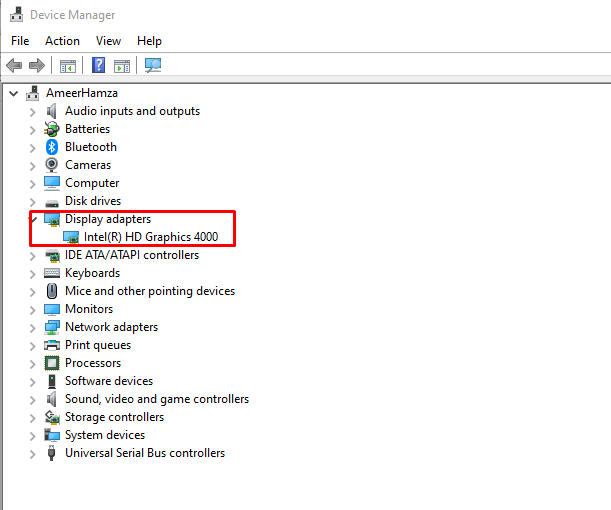Click the Print queues printer icon

[52, 345]
